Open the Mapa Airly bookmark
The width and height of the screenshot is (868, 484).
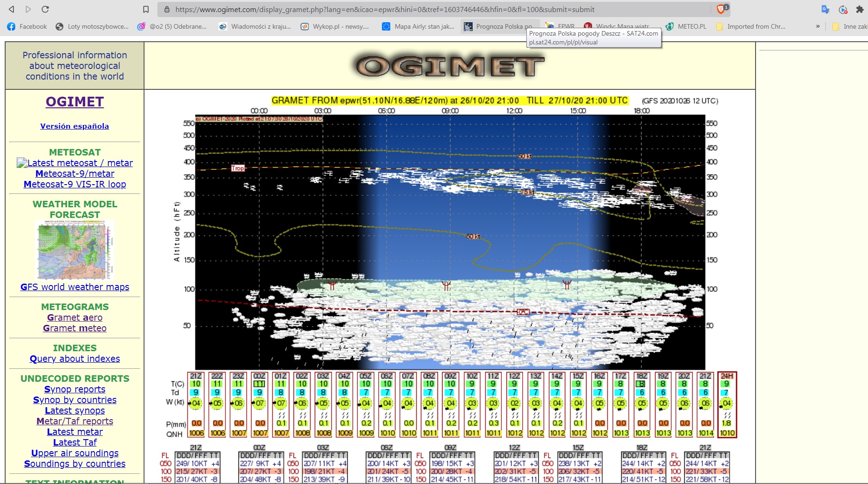[x=418, y=26]
